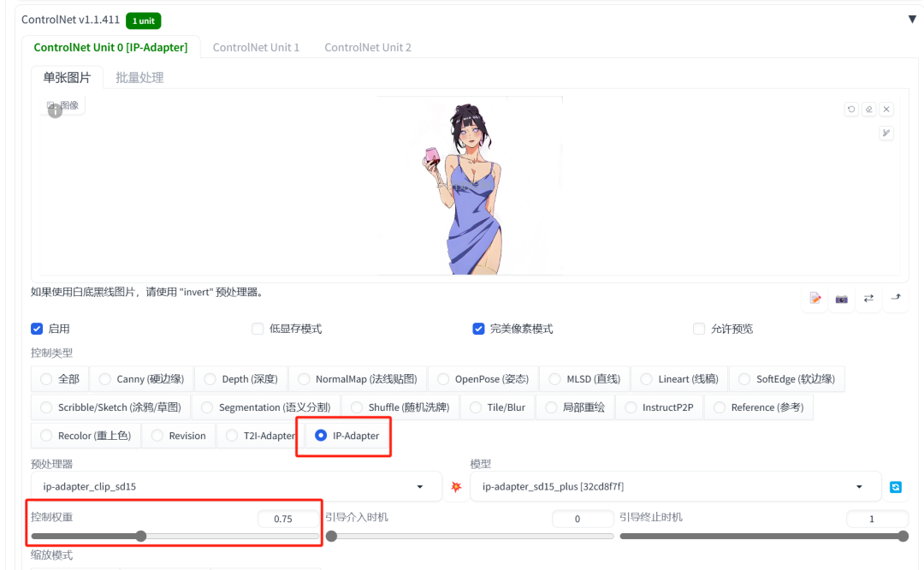Click the mirror swap arrows icon
Viewport: 924px width, 570px height.
(x=868, y=299)
